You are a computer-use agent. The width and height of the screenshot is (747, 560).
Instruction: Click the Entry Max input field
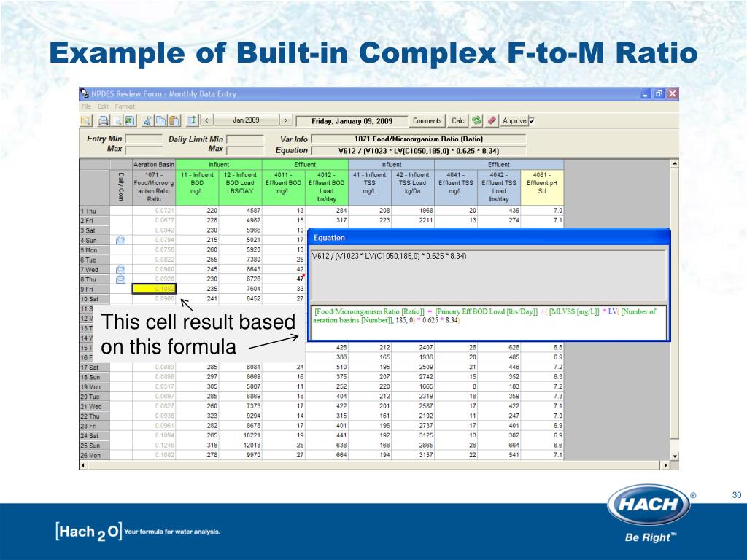[144, 150]
